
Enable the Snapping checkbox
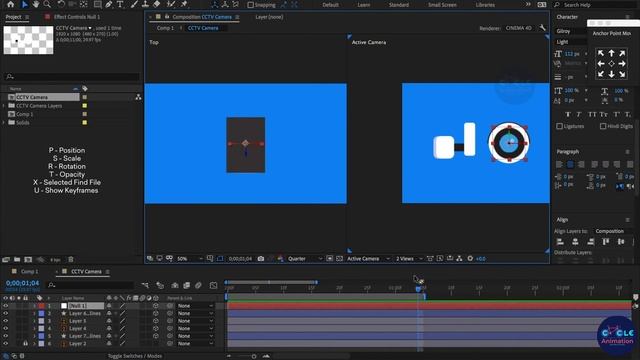pyautogui.click(x=251, y=5)
